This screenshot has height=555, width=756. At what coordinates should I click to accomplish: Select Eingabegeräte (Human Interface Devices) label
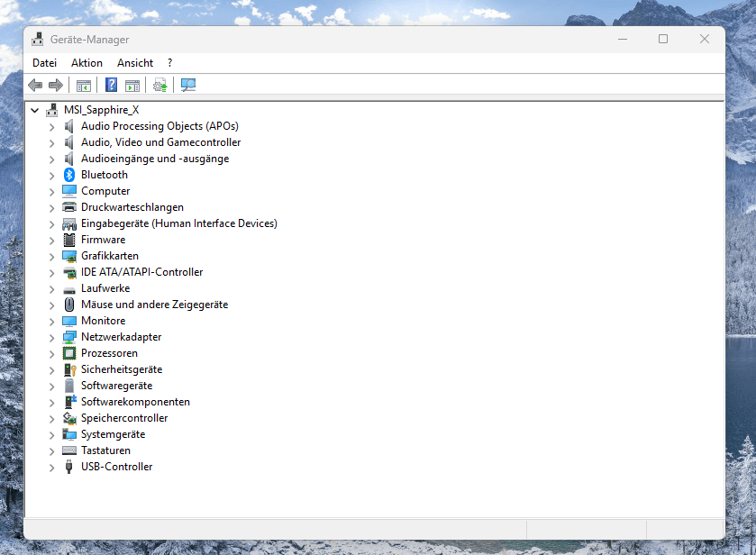point(179,223)
